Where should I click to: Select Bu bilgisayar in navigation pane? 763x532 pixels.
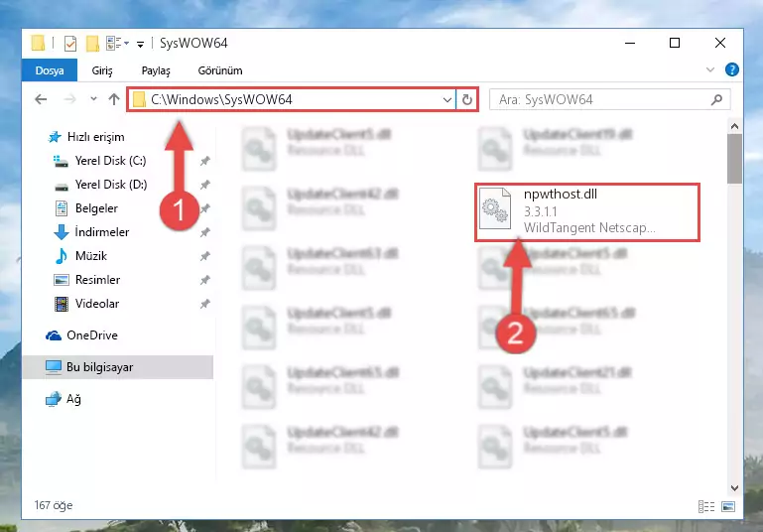pos(118,367)
